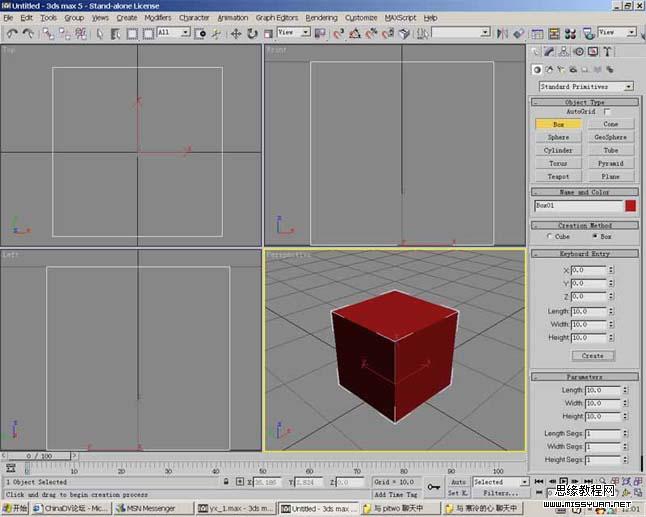Open the Render Scene icon
Image resolution: width=646 pixels, height=517 pixels.
[x=588, y=34]
